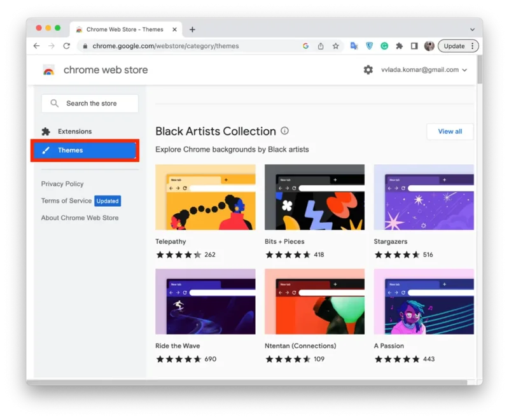509x420 pixels.
Task: Click the Ntentan (Connections) theme name
Action: tap(300, 346)
